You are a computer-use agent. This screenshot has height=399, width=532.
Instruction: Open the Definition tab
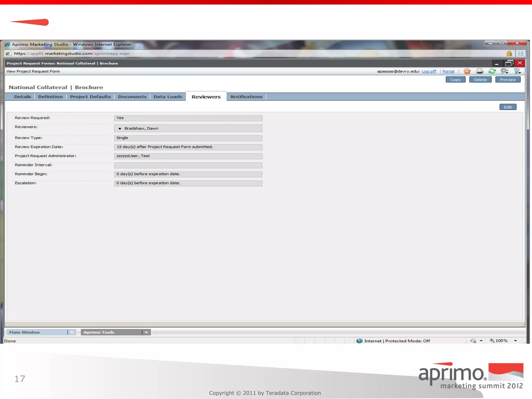tap(50, 97)
